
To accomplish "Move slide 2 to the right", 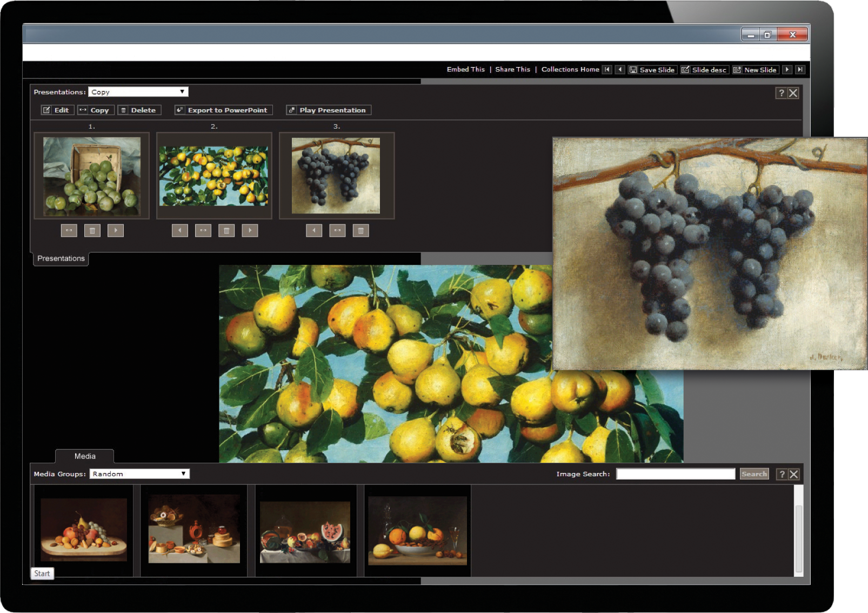I will [x=250, y=231].
